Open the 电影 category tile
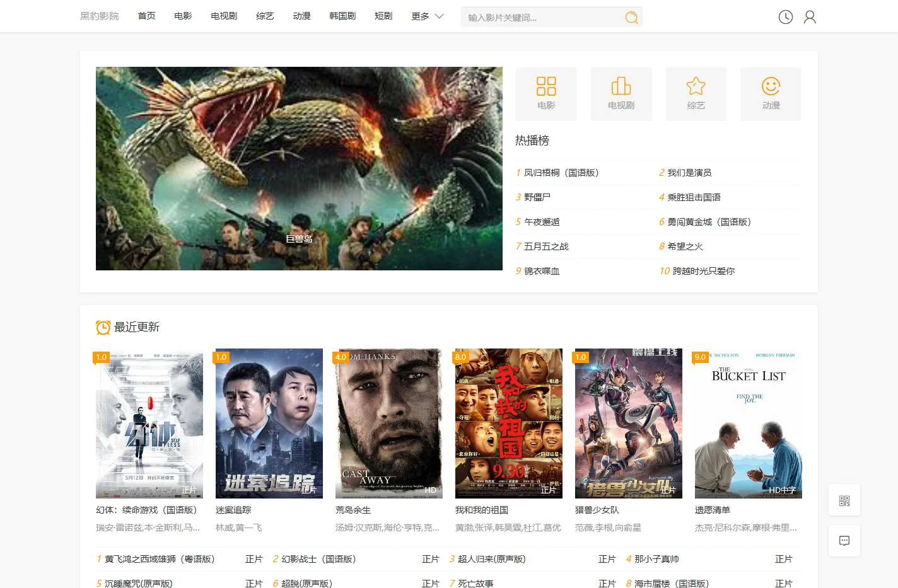The width and height of the screenshot is (898, 588). click(x=546, y=94)
